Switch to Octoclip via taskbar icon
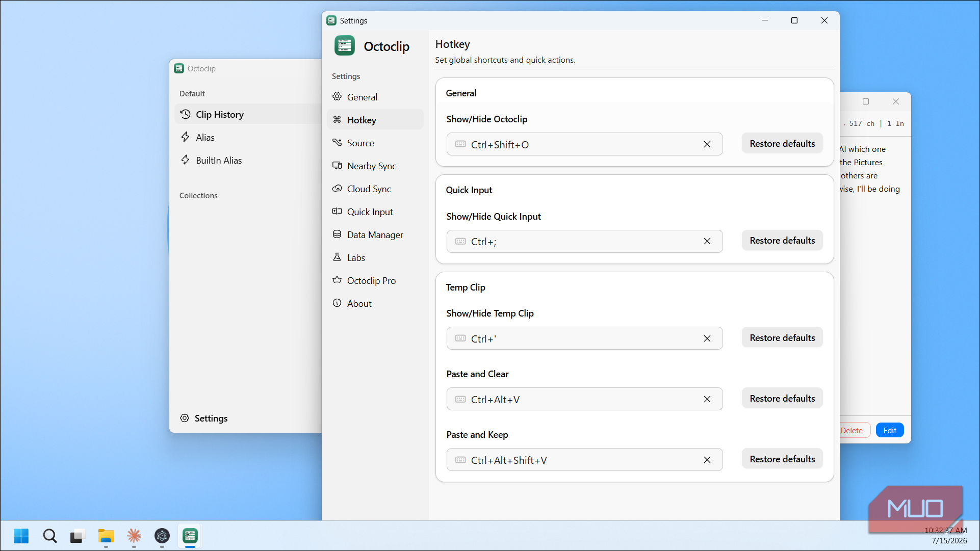The image size is (980, 551). tap(190, 536)
